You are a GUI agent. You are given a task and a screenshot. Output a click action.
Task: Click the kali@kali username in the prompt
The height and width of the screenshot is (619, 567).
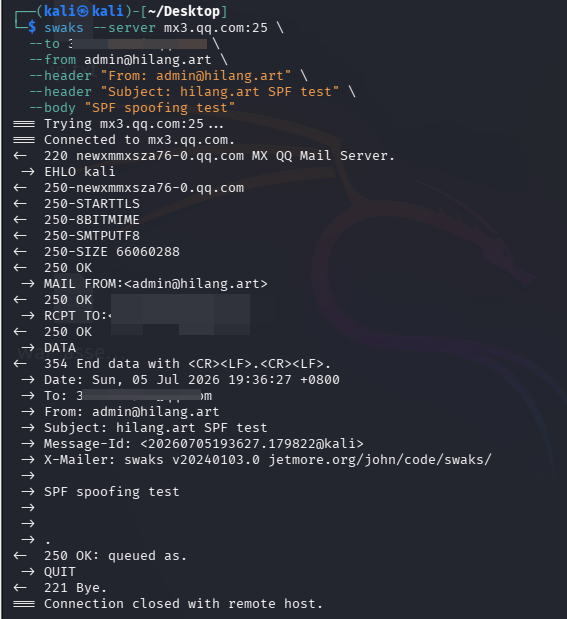click(84, 11)
